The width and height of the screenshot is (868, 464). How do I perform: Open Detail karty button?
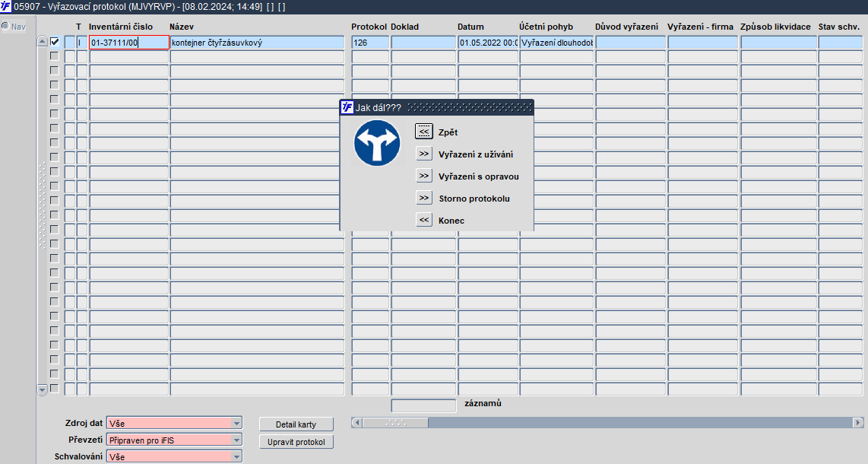click(296, 424)
